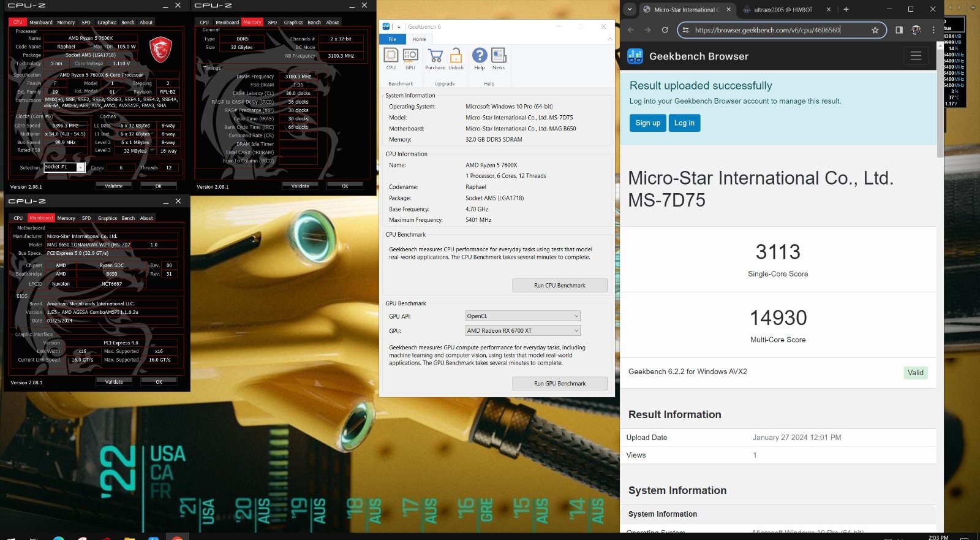
Task: Click the 14930 multi-core score
Action: (x=778, y=318)
